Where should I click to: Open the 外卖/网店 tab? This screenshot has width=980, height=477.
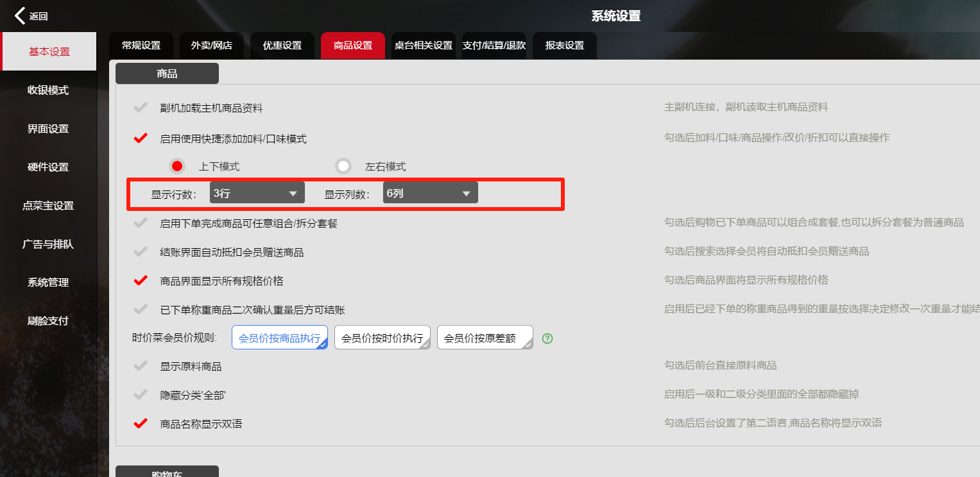[x=212, y=46]
